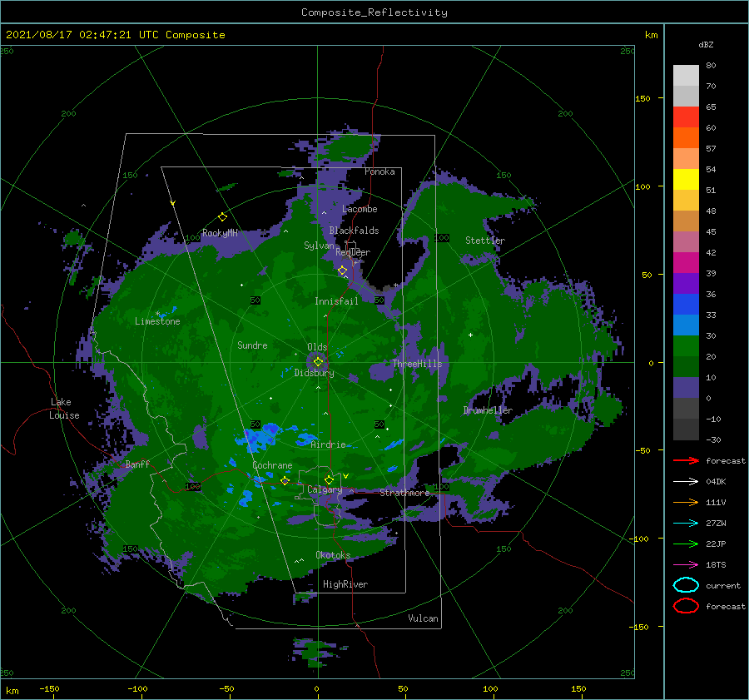Select the magenta swatch between 42 and 39 dBZ
Viewport: 749px width, 700px height.
click(686, 263)
